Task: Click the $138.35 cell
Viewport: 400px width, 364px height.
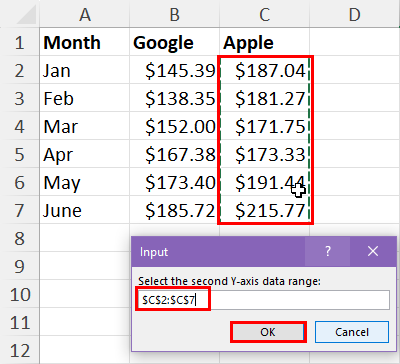Action: coord(174,99)
